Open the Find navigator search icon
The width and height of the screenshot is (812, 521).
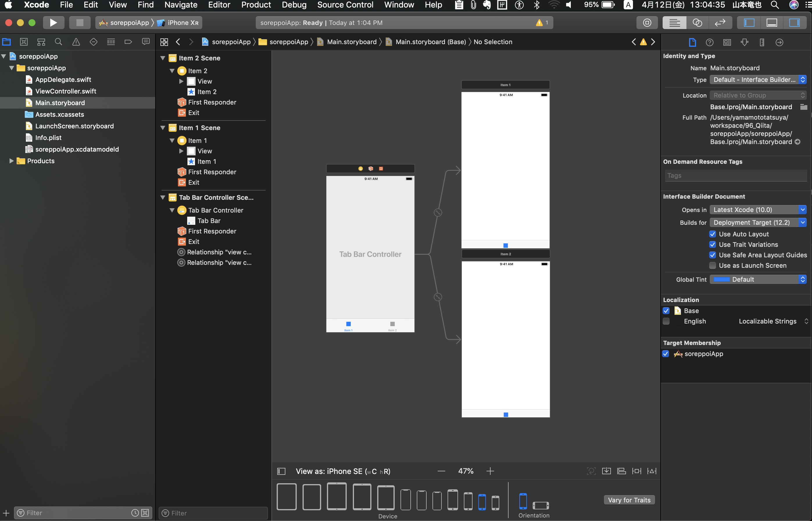click(58, 42)
